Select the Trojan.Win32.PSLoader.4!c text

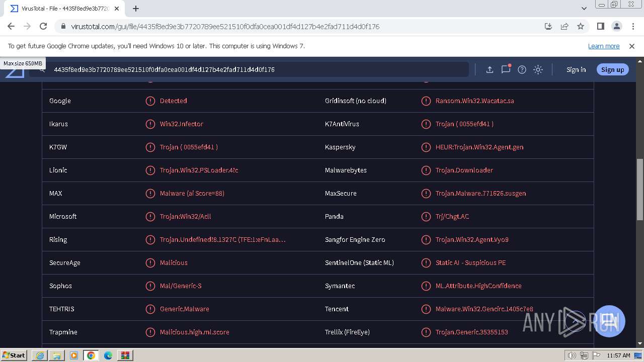(x=199, y=170)
